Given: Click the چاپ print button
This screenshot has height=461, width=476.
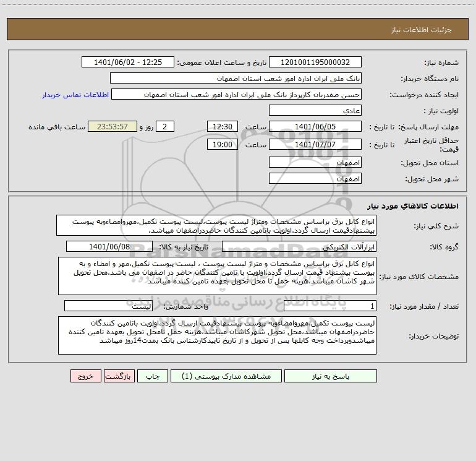Looking at the screenshot, I should click(x=153, y=376).
